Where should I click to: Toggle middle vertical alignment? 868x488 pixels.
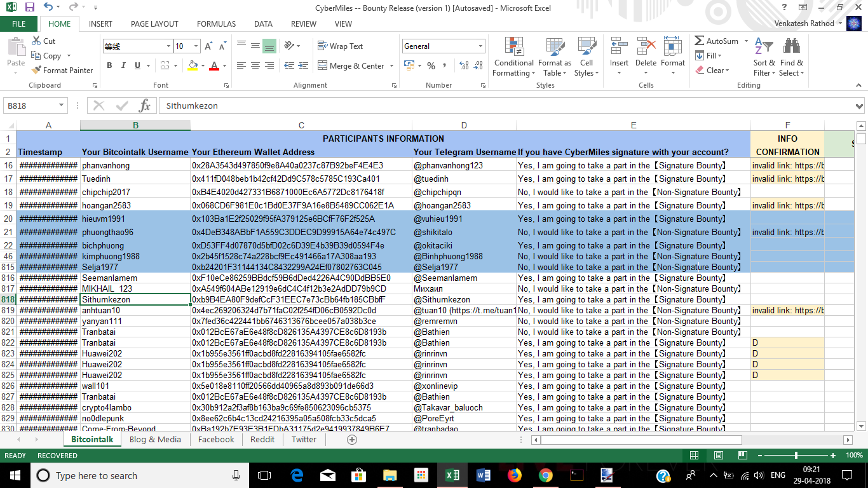[x=255, y=46]
